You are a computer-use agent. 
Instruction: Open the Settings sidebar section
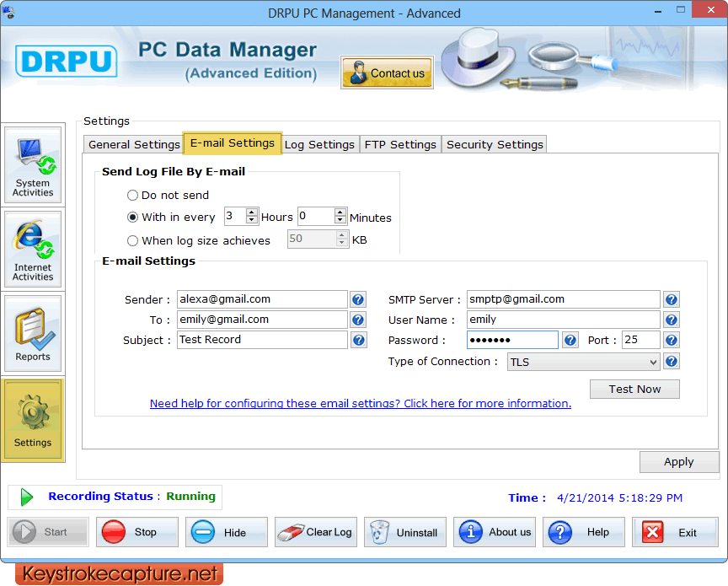pos(33,420)
